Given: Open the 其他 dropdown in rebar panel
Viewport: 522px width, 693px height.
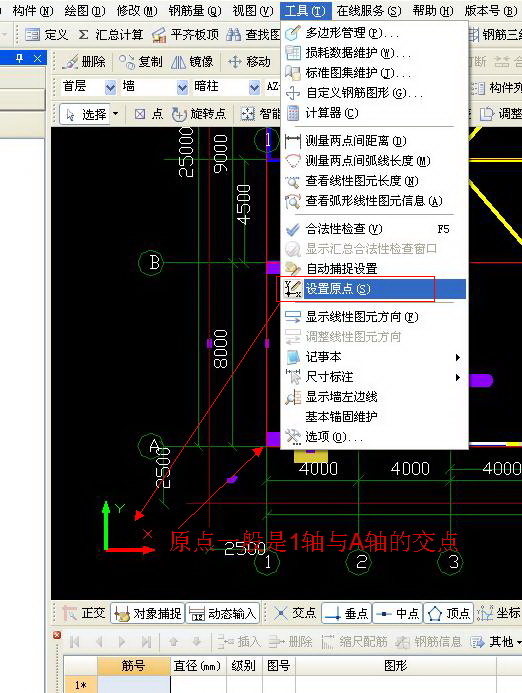Looking at the screenshot, I should pos(496,641).
